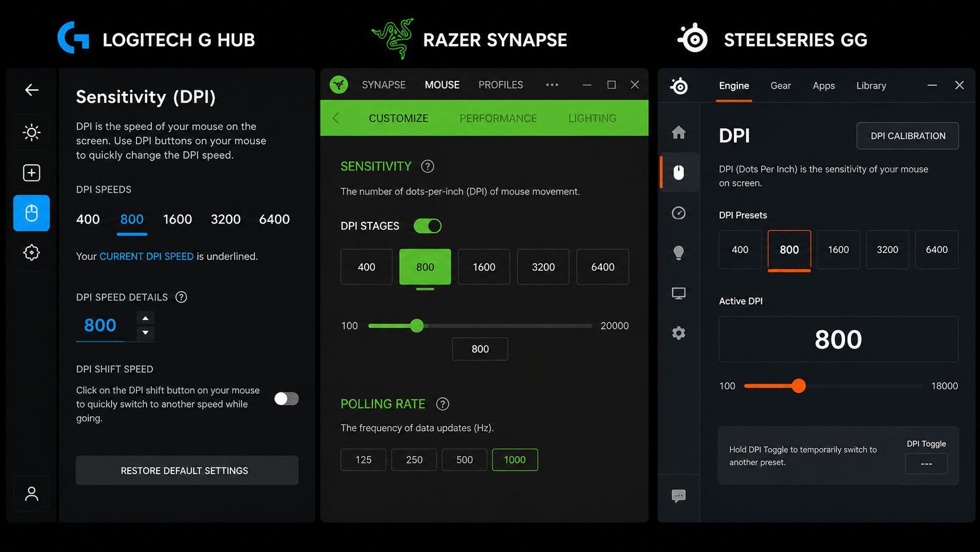Image resolution: width=980 pixels, height=552 pixels.
Task: Click the DPI Speed Details help icon
Action: (x=182, y=297)
